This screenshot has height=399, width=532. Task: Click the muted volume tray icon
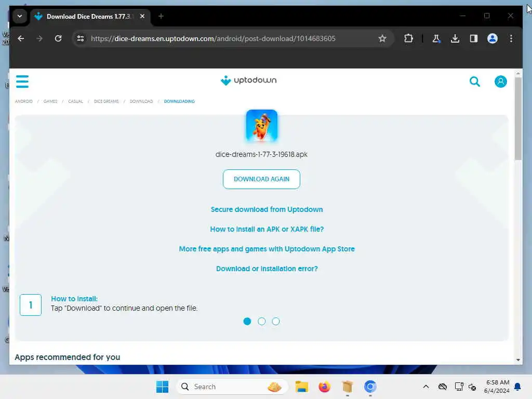pos(472,387)
